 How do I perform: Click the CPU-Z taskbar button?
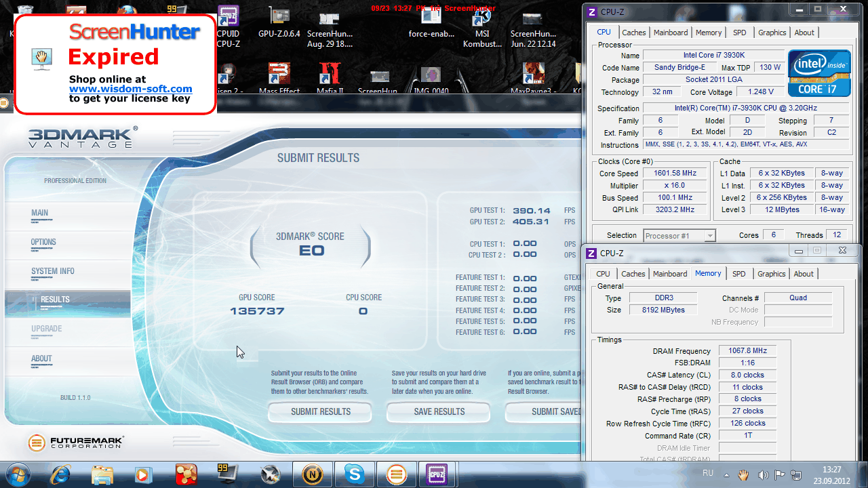pyautogui.click(x=436, y=474)
